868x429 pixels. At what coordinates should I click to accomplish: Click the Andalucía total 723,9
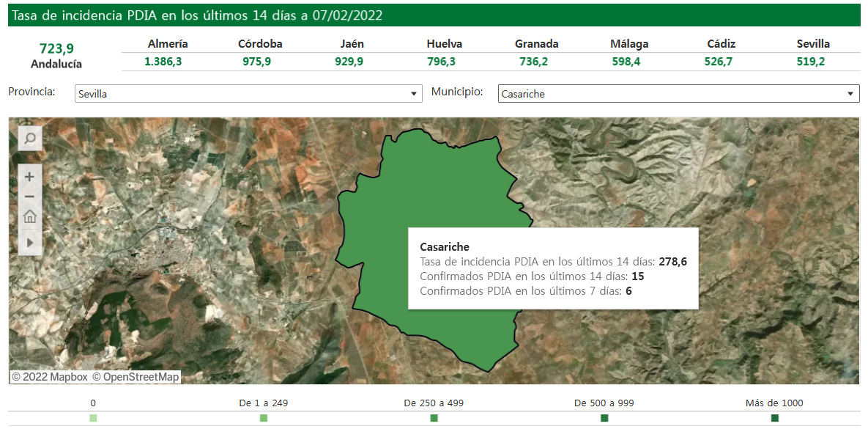pyautogui.click(x=56, y=48)
